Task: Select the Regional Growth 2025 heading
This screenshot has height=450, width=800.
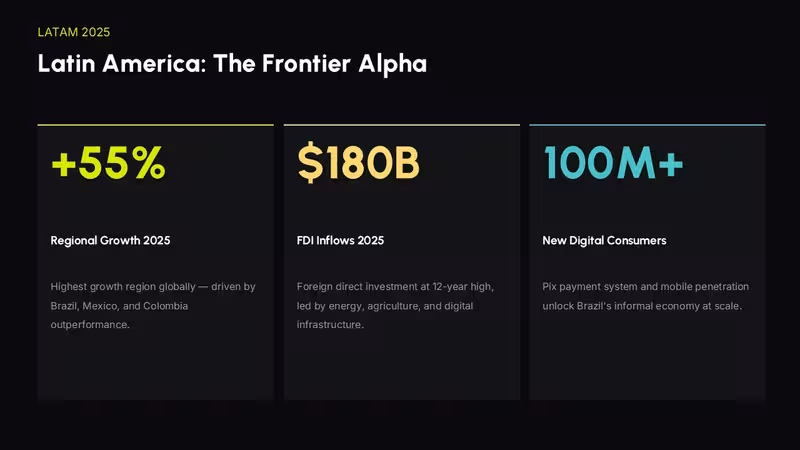Action: (x=110, y=240)
